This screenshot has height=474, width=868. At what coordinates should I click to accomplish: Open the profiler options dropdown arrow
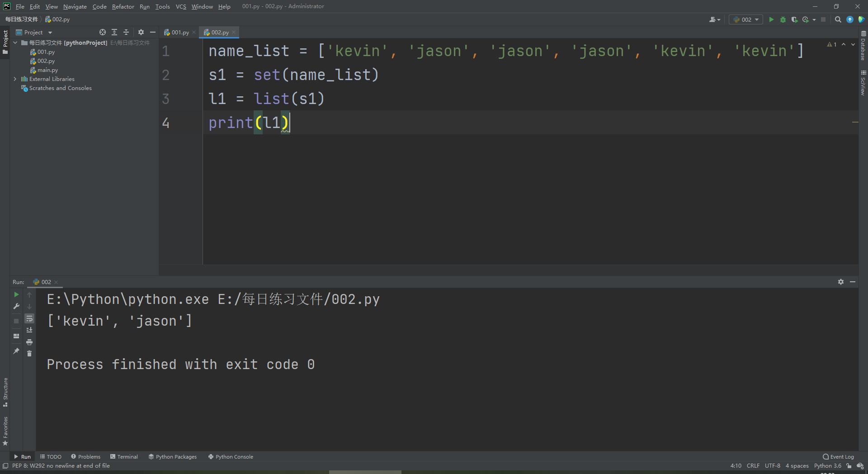(814, 19)
